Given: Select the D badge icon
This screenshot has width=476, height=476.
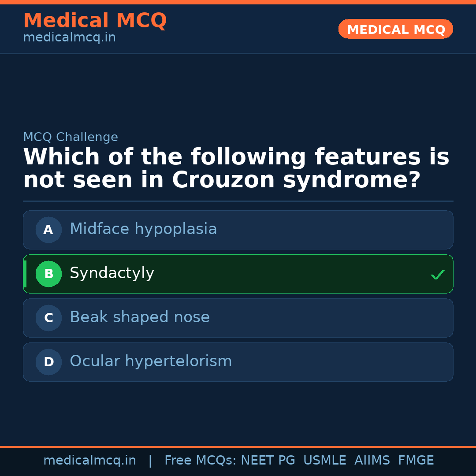Looking at the screenshot, I should click(48, 362).
